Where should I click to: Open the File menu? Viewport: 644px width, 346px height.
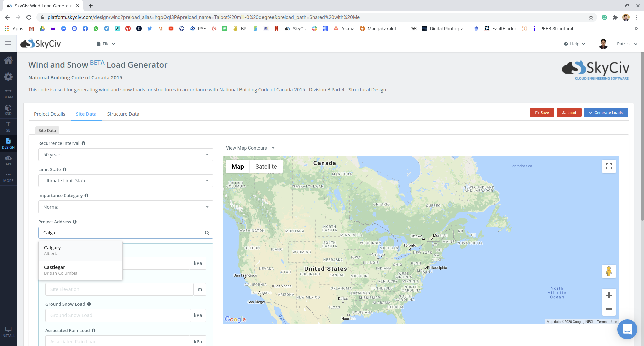[x=106, y=44]
